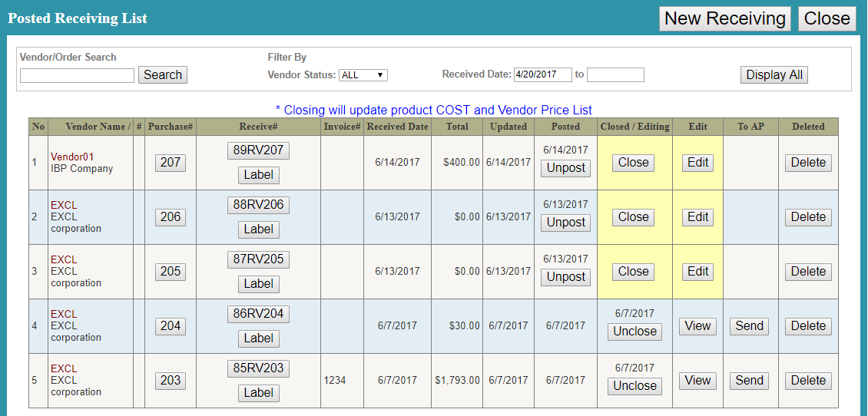
Task: Close receiving row for purchase 206
Action: pos(633,217)
